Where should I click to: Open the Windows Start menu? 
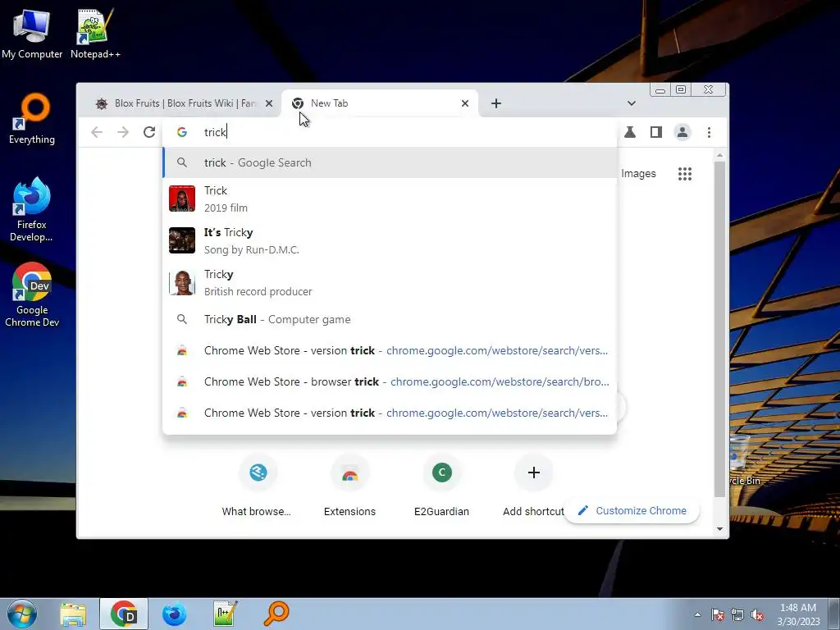coord(21,614)
